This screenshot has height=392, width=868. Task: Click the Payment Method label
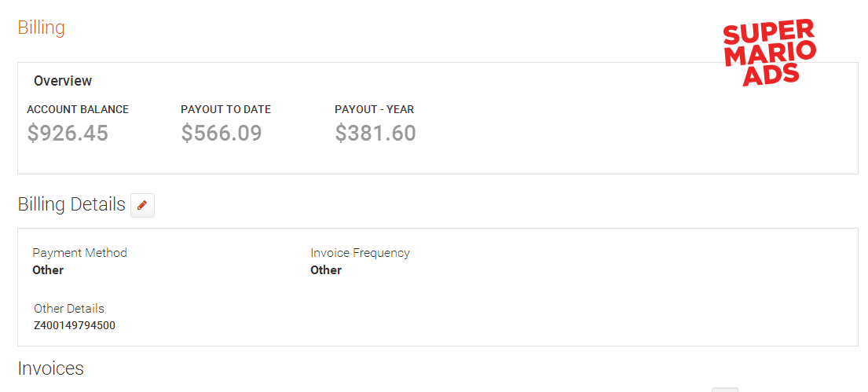click(x=79, y=253)
